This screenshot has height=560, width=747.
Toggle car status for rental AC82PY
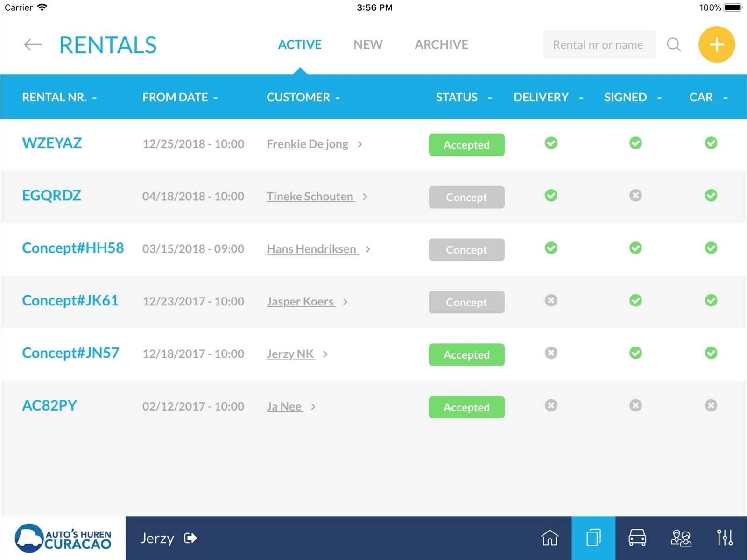click(711, 405)
